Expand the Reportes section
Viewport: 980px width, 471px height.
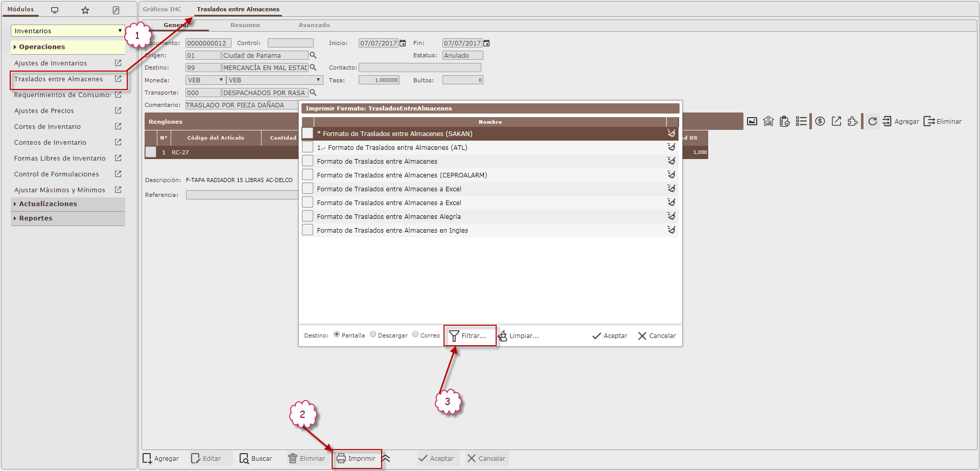pos(68,218)
